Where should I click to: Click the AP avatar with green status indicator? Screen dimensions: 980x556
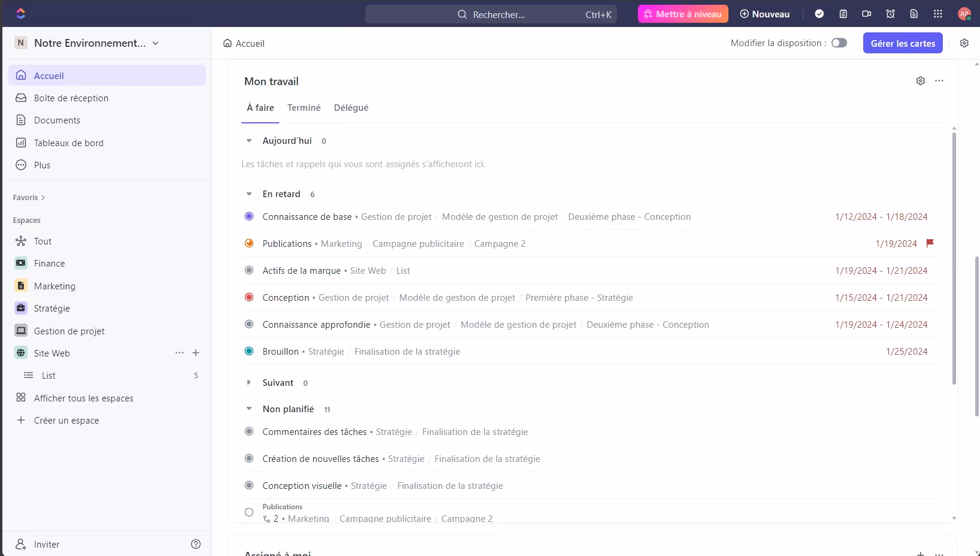[964, 13]
